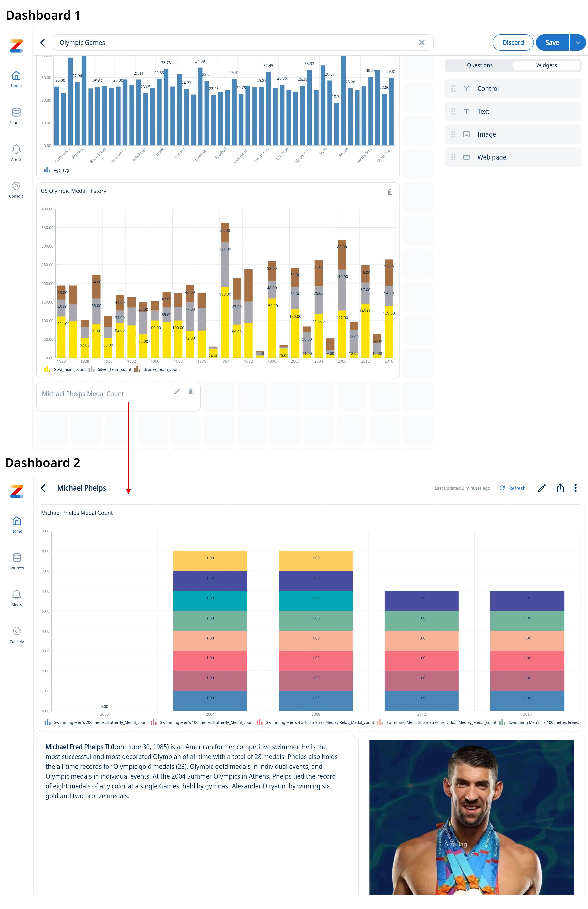Click the pencil edit icon beside Refresh
This screenshot has width=588, height=909.
click(542, 488)
